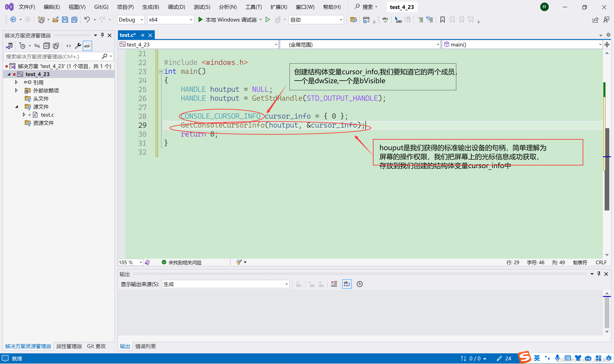This screenshot has height=364, width=614.
Task: Click the clear all output icon
Action: click(334, 284)
